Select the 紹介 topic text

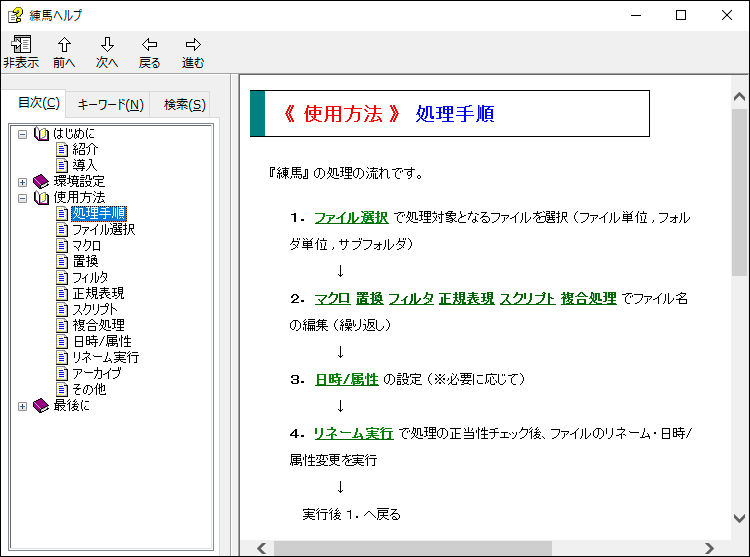(x=85, y=150)
